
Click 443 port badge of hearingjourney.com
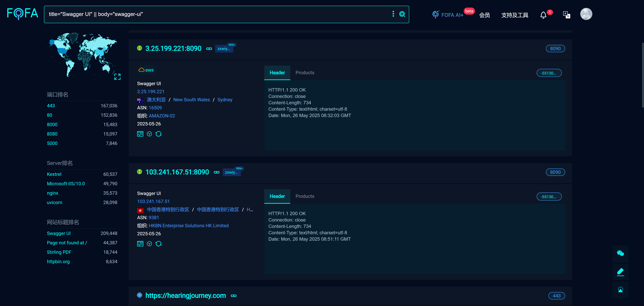click(x=556, y=296)
